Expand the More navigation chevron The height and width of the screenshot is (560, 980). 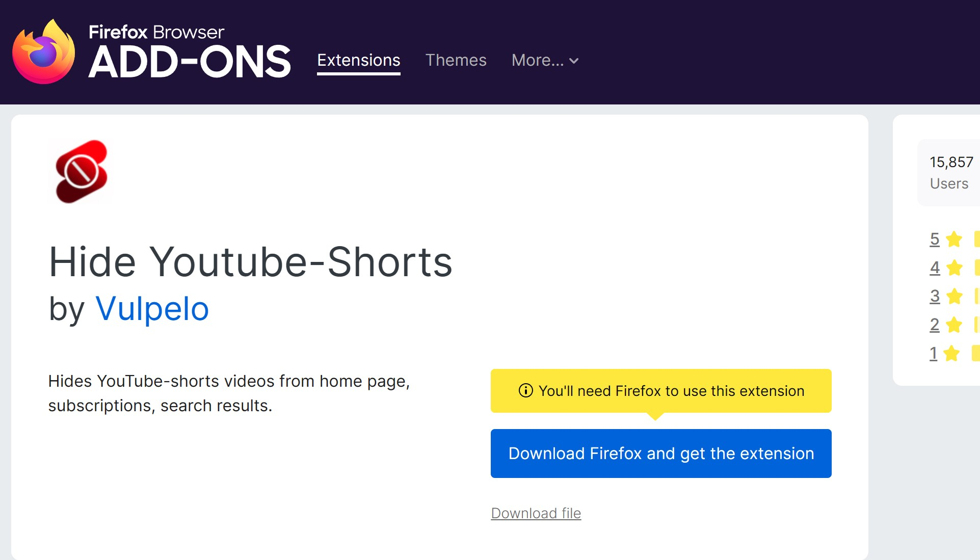574,61
